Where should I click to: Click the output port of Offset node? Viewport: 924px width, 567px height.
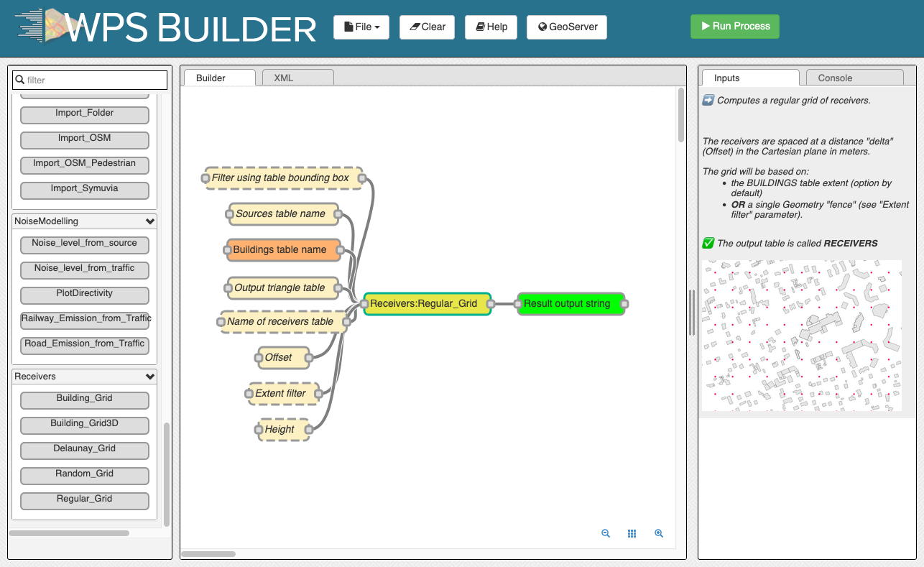click(308, 357)
